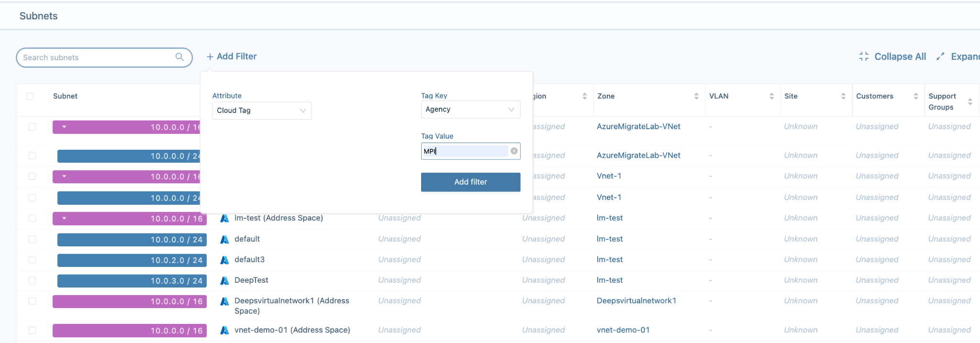Select the blue 10.0.3.0 / 24 subnet bar
Viewport: 980px width, 343px height.
coord(132,281)
